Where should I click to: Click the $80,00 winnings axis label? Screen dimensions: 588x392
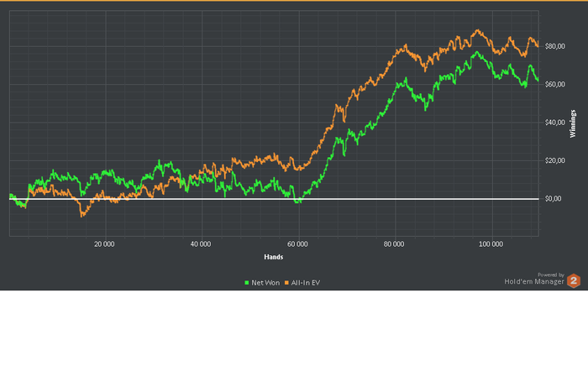pyautogui.click(x=555, y=46)
